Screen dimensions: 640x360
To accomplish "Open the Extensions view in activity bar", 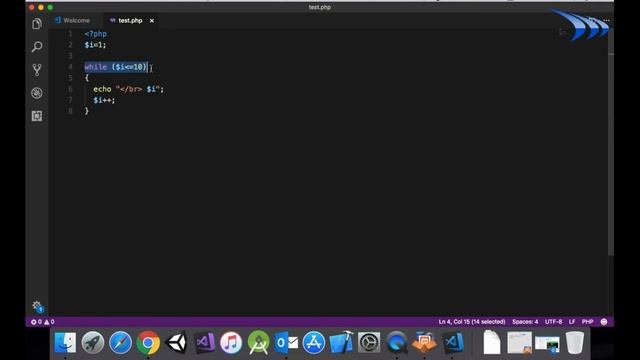I will (x=37, y=116).
